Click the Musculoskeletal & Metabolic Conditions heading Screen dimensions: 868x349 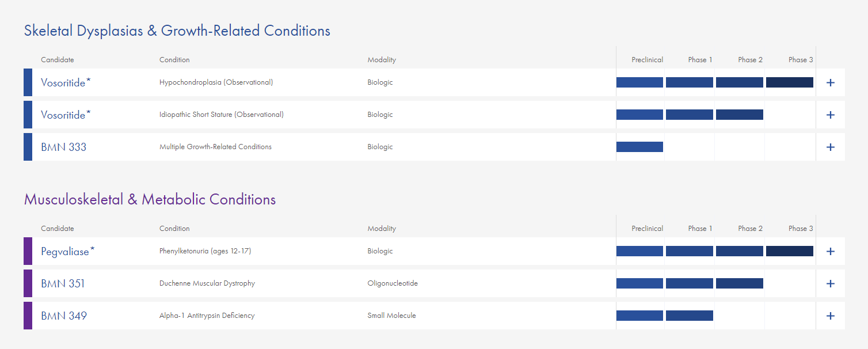tap(150, 199)
